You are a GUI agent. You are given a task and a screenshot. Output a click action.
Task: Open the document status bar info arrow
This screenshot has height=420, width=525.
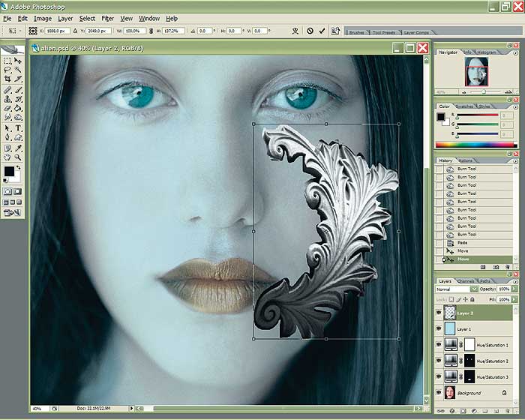click(131, 408)
